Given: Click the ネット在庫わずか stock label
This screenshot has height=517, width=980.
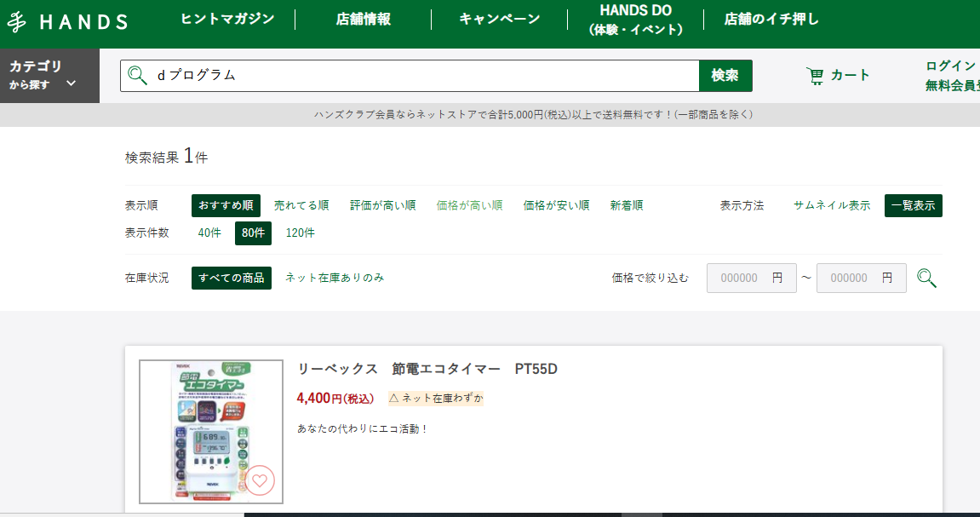Looking at the screenshot, I should [436, 399].
